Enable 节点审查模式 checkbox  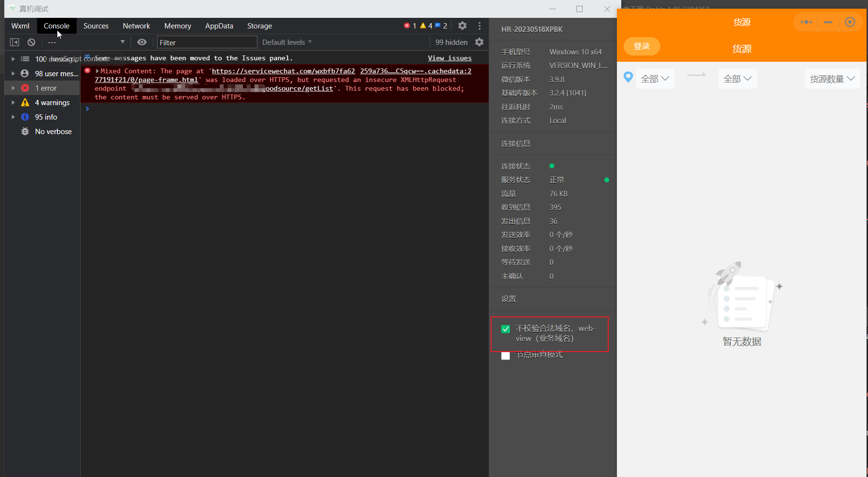(x=506, y=355)
